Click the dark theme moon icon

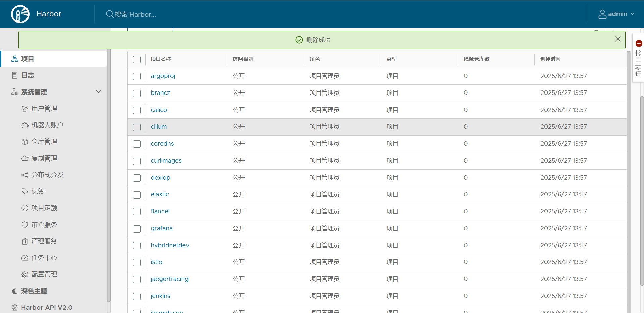click(x=15, y=291)
